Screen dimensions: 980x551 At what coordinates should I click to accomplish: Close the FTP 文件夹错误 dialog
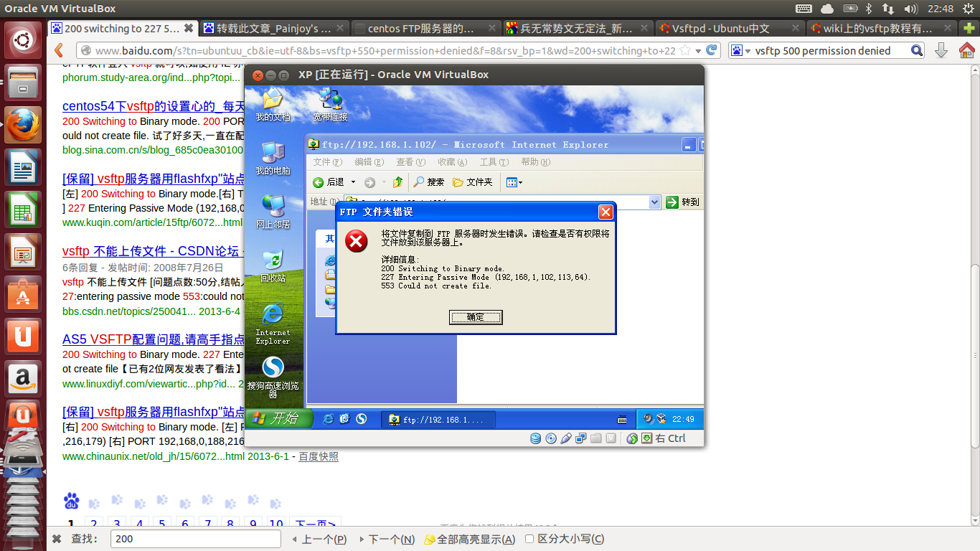point(606,212)
